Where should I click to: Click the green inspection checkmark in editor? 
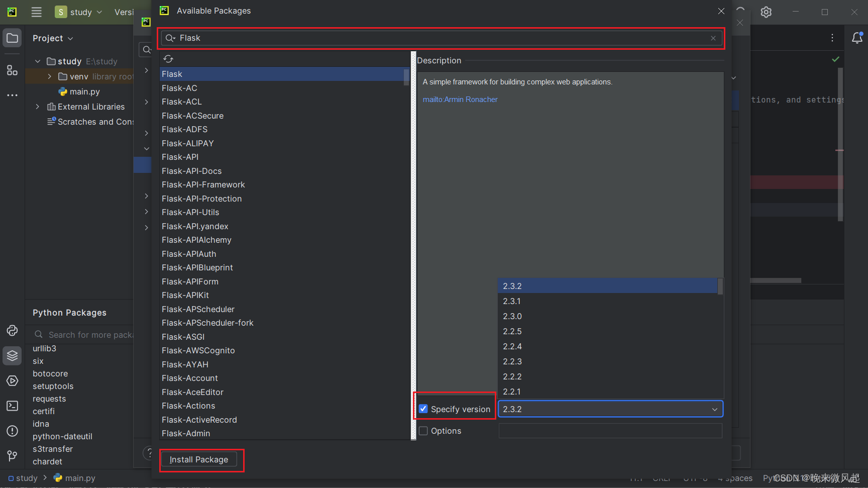tap(835, 59)
